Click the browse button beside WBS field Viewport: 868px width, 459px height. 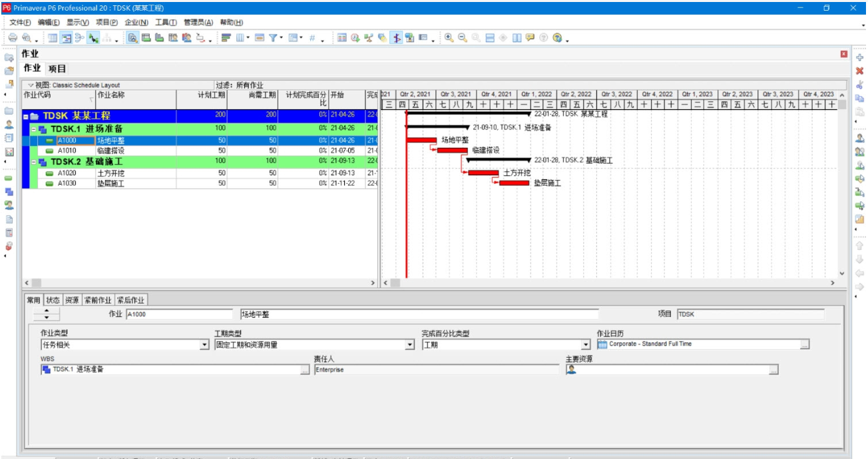point(305,370)
